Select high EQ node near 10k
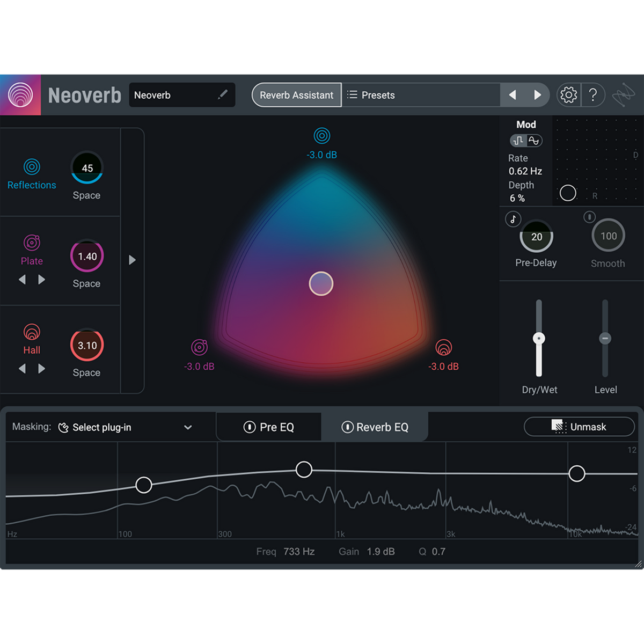The image size is (644, 644). click(577, 473)
